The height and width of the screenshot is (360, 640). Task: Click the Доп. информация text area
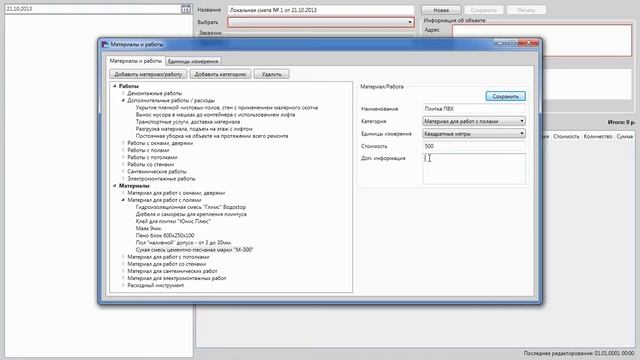pyautogui.click(x=474, y=169)
